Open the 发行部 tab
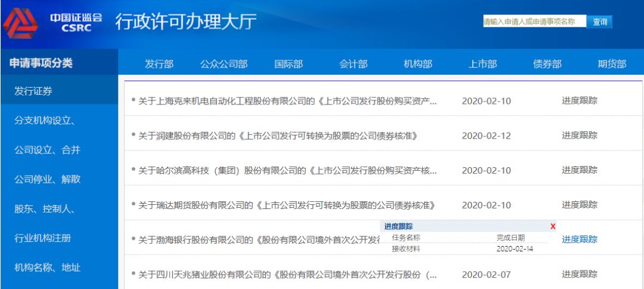This screenshot has height=289, width=644. click(159, 64)
